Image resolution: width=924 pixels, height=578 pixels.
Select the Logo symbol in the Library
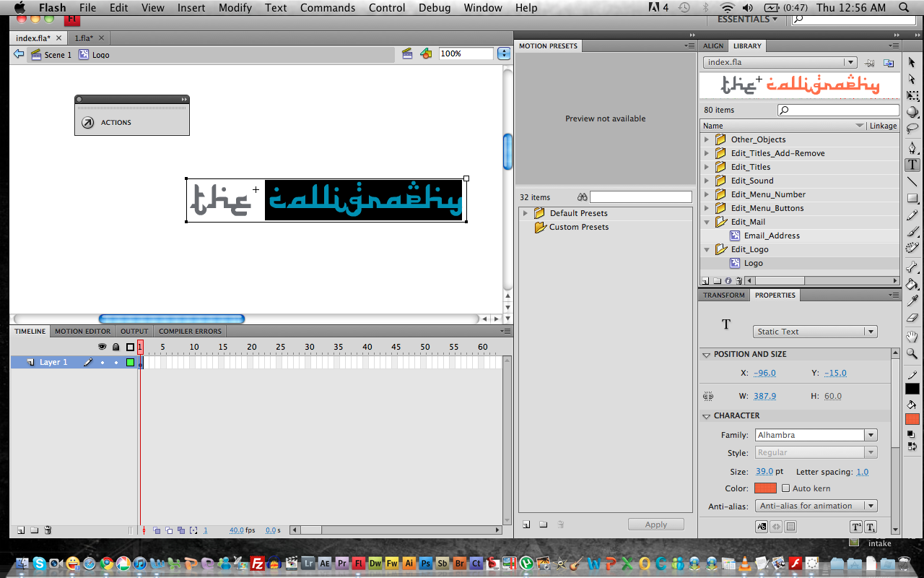pyautogui.click(x=753, y=263)
